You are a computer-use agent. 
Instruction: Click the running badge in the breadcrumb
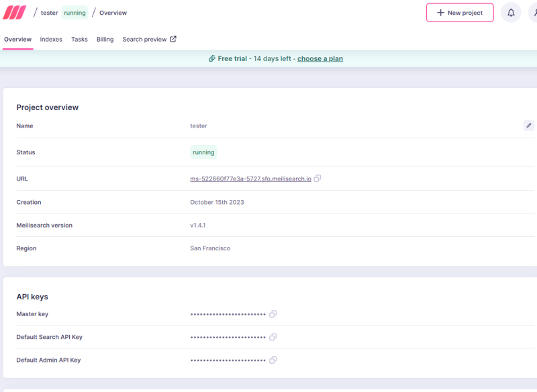click(75, 13)
